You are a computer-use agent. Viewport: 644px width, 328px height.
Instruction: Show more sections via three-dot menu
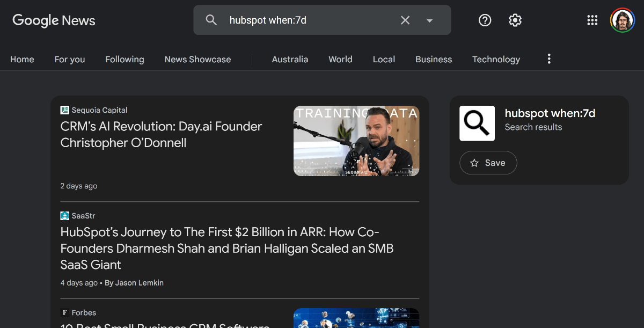coord(548,59)
